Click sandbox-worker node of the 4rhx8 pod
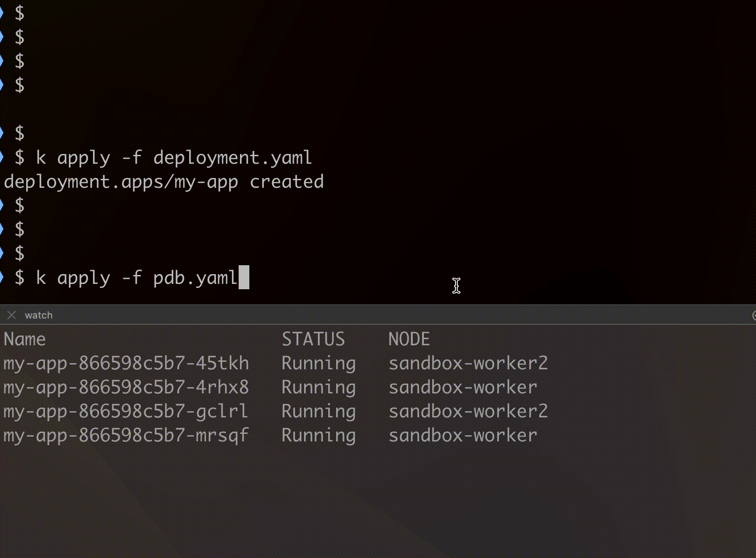This screenshot has height=558, width=756. pos(462,387)
